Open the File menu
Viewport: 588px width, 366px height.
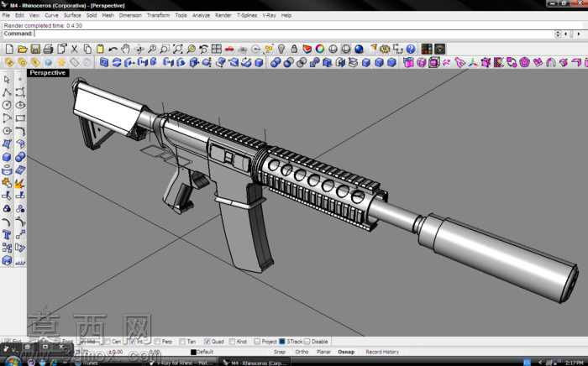click(x=7, y=15)
